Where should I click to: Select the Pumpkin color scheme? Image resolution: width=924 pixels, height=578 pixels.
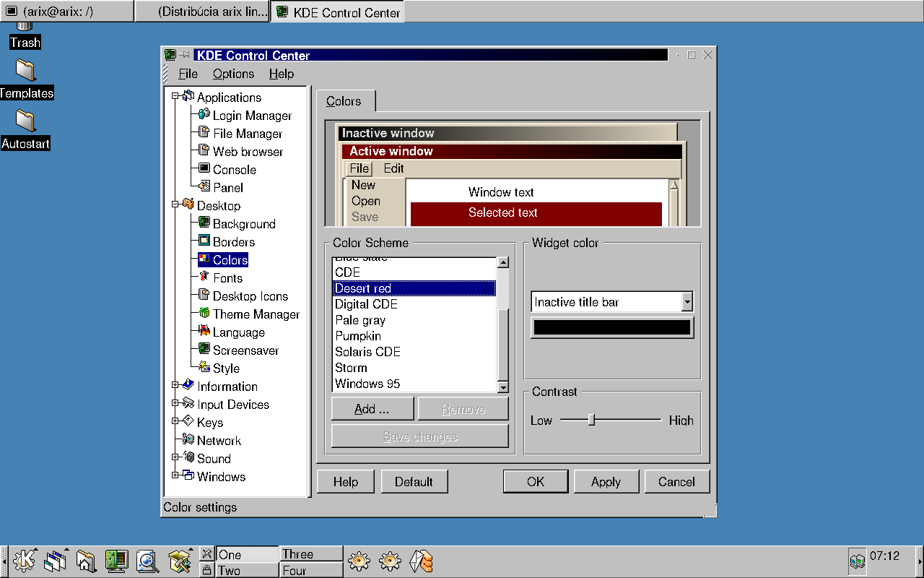pos(414,336)
